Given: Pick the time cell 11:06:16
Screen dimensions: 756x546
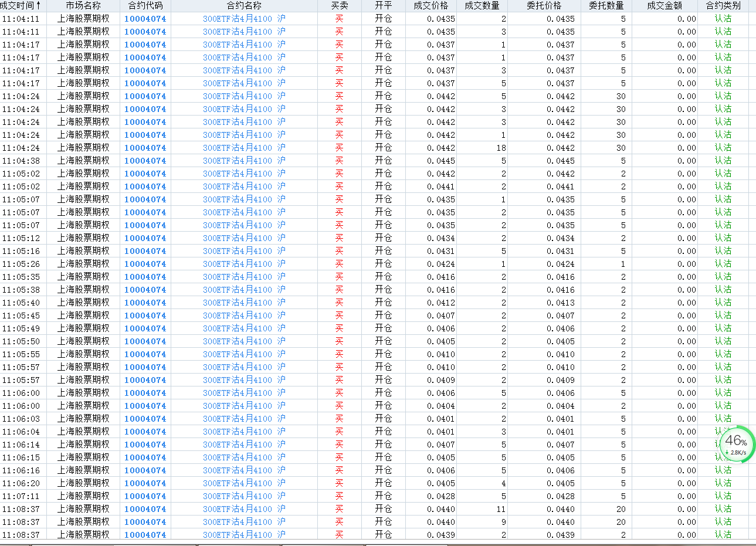Looking at the screenshot, I should (x=21, y=470).
